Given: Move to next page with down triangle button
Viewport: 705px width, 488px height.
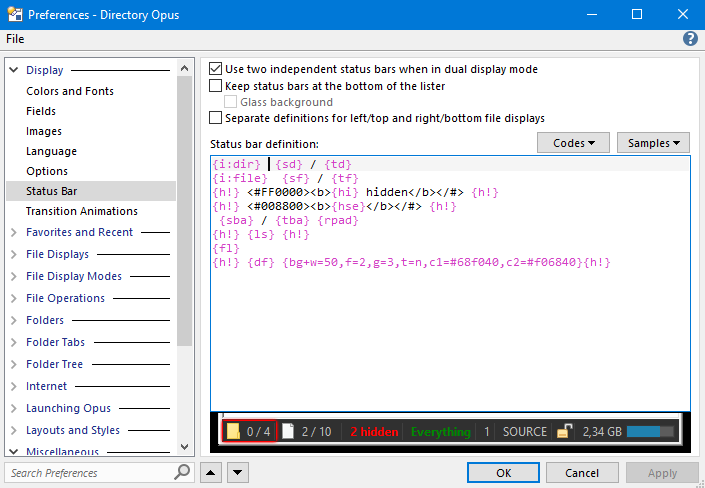Looking at the screenshot, I should point(238,473).
